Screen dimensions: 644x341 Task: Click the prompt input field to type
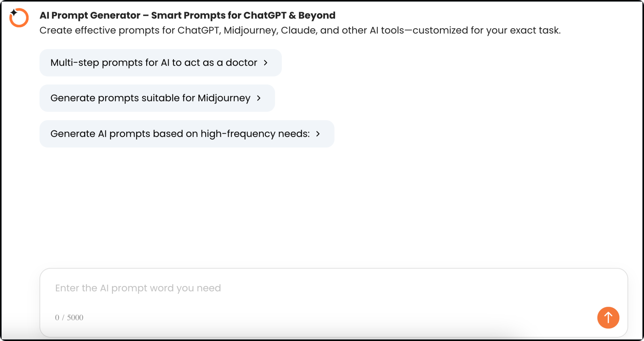point(283,288)
